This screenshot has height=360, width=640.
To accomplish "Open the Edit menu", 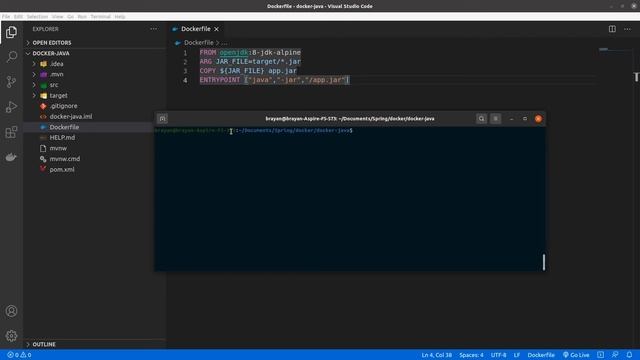I will coord(18,17).
